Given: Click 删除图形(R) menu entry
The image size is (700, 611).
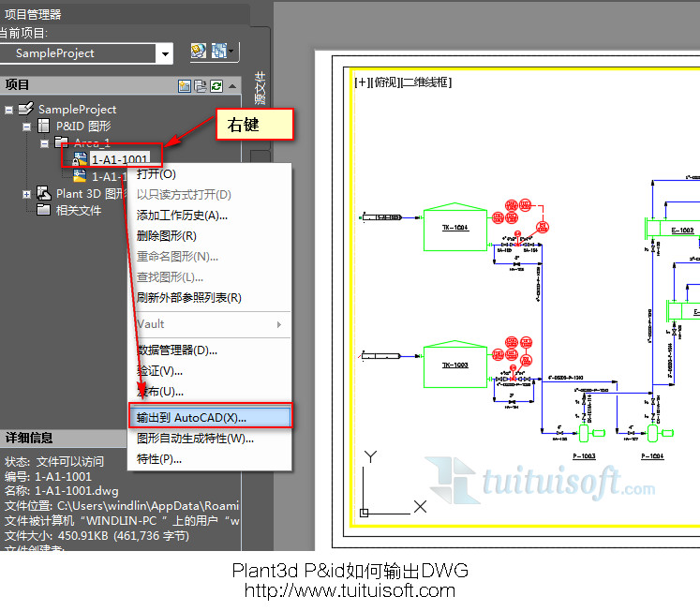Looking at the screenshot, I should (167, 235).
